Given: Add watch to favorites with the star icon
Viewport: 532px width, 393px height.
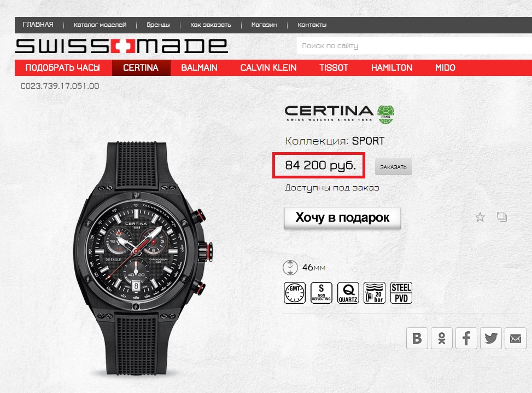Looking at the screenshot, I should (480, 217).
